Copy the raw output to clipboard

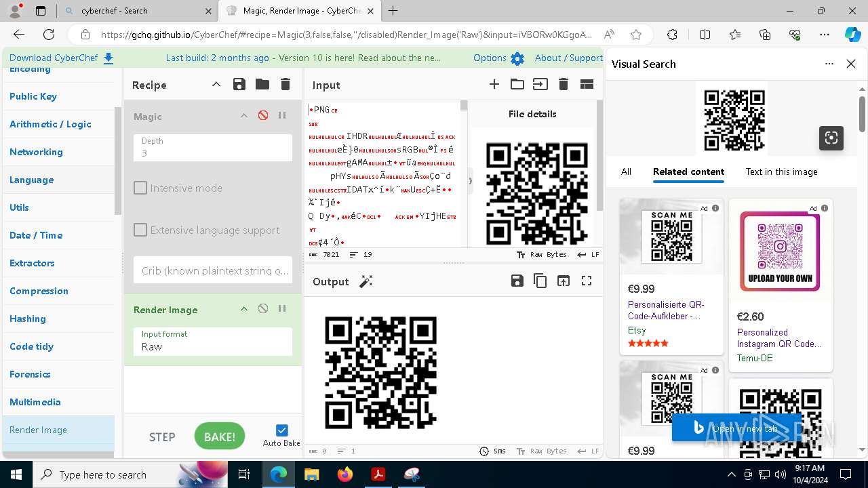[540, 281]
